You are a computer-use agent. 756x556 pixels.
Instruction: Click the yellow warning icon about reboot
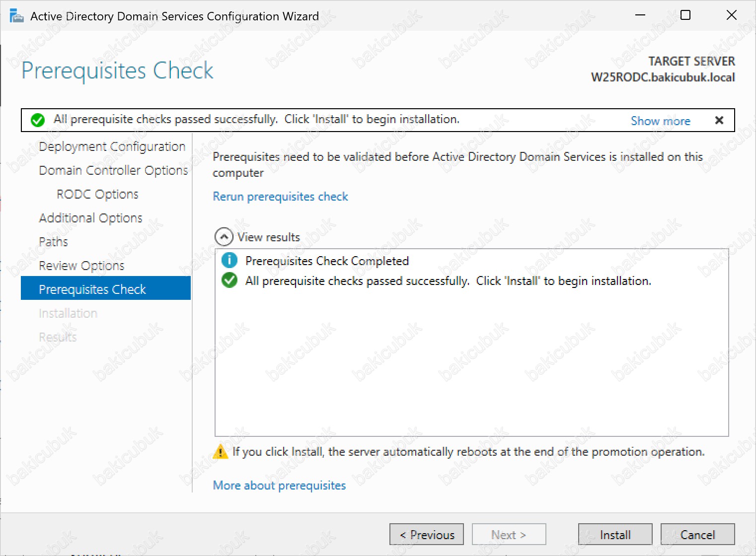click(220, 452)
